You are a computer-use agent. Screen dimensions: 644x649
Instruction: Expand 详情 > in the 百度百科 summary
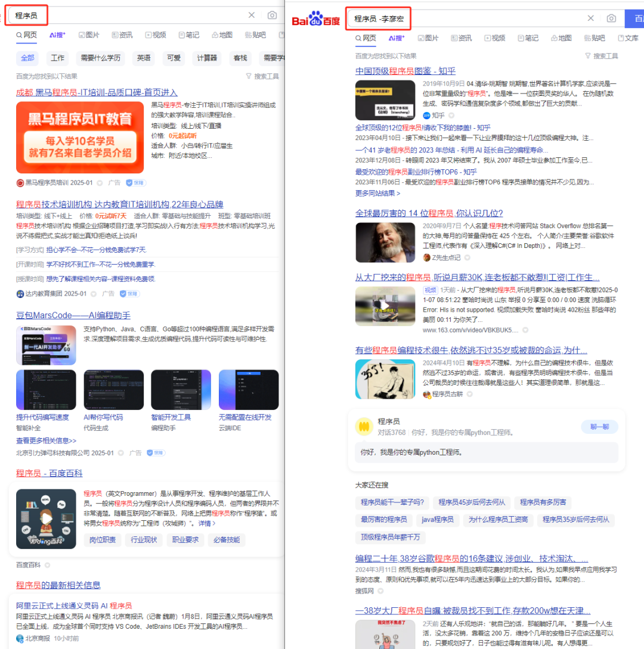tap(207, 523)
